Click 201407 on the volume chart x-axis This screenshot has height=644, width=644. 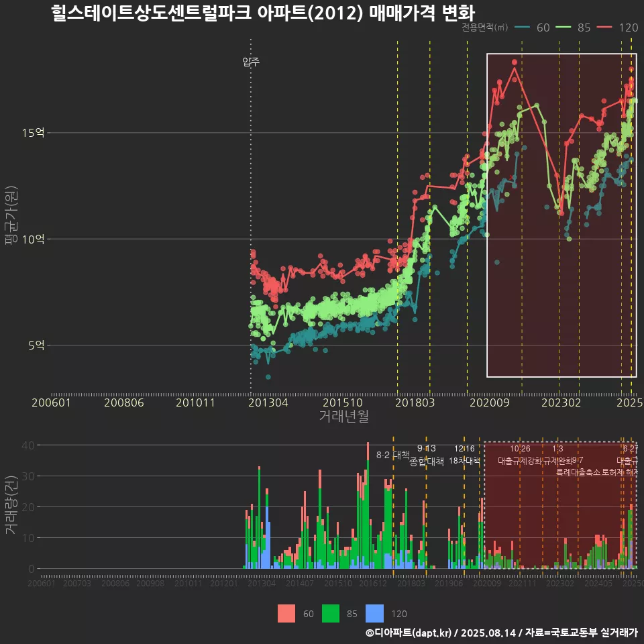[300, 583]
